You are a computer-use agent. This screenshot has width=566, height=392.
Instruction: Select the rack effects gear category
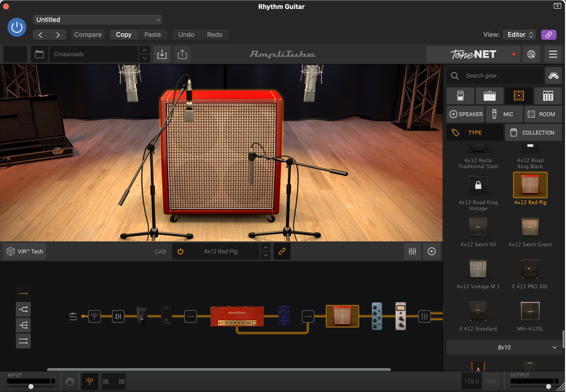548,96
